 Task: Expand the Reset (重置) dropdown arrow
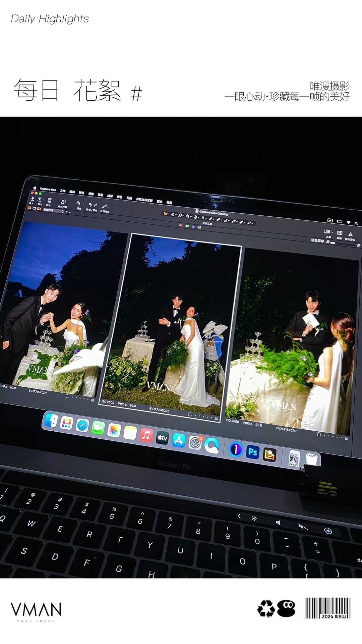pos(83,204)
